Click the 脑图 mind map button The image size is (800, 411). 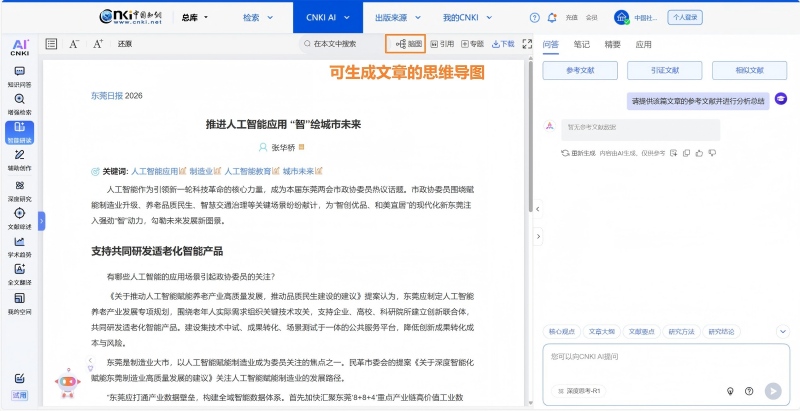[406, 44]
